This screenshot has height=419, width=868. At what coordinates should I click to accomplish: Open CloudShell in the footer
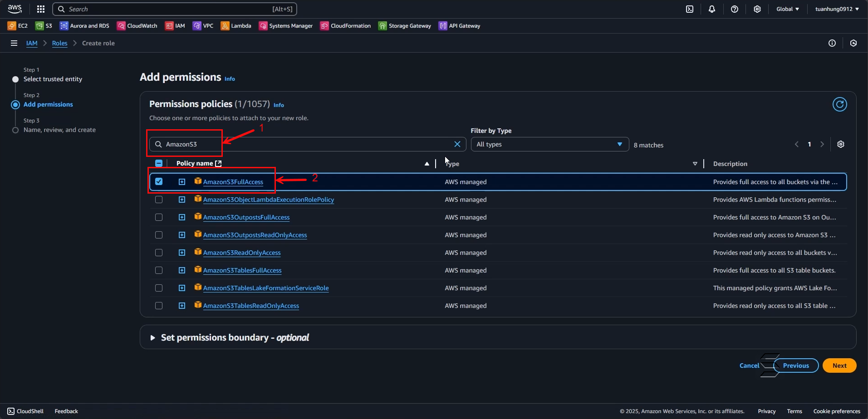[x=25, y=411]
